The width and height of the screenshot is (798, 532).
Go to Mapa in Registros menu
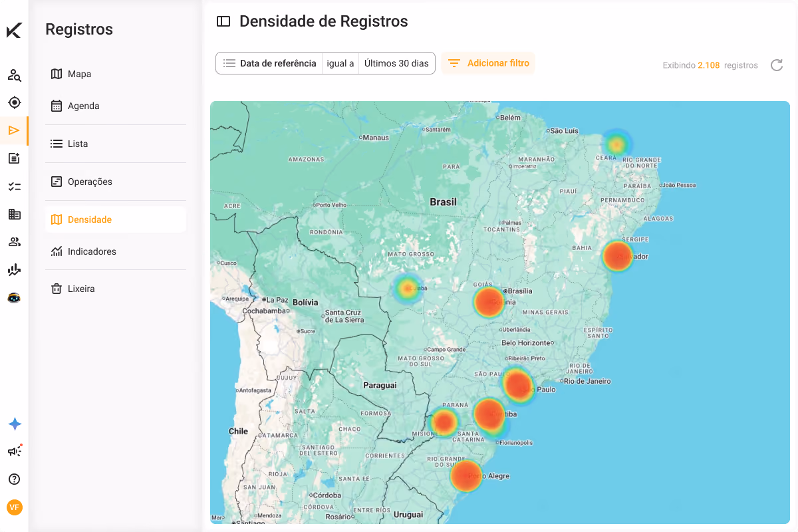pos(116,74)
